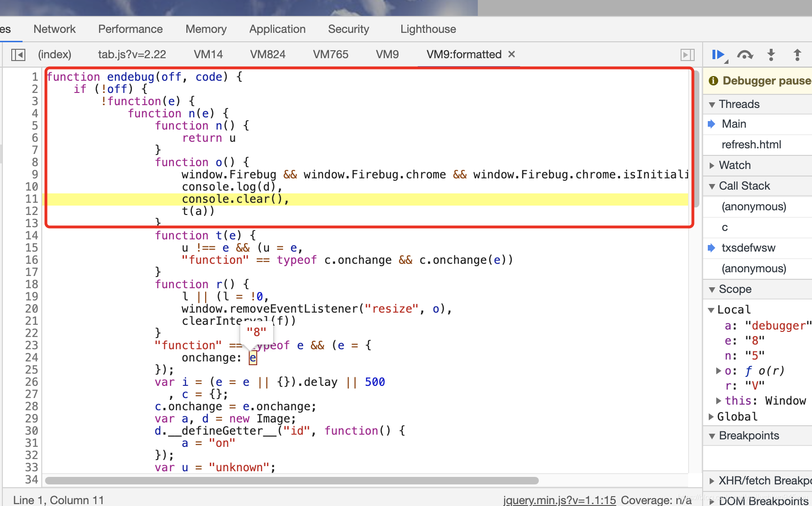Step over next function call

click(745, 55)
